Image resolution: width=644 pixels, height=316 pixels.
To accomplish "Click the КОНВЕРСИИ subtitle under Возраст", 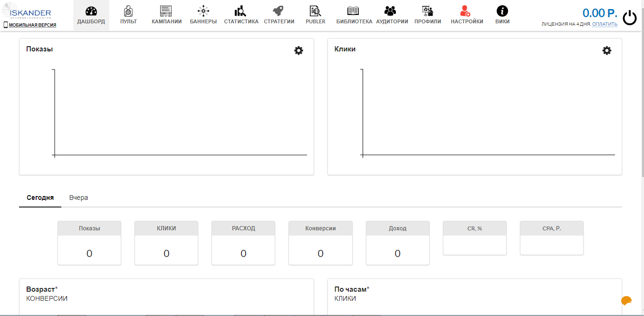I will (47, 299).
